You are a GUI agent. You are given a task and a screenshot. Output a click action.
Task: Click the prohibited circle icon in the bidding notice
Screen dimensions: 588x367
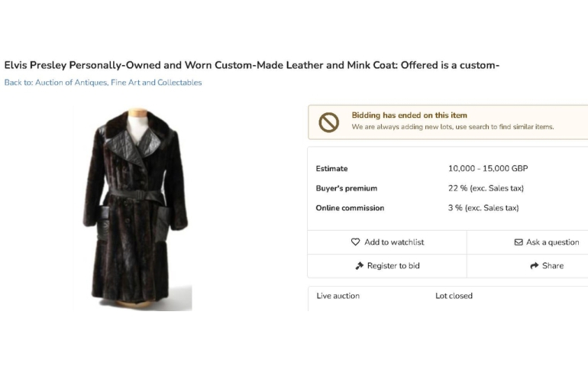[329, 122]
